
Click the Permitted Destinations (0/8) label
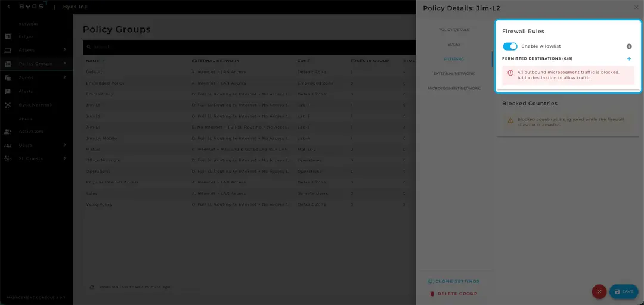click(x=537, y=59)
